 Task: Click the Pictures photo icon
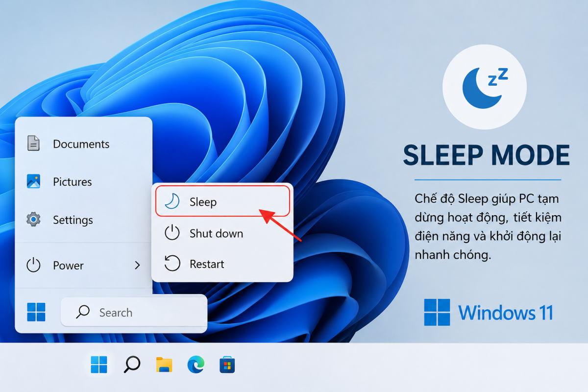[33, 181]
